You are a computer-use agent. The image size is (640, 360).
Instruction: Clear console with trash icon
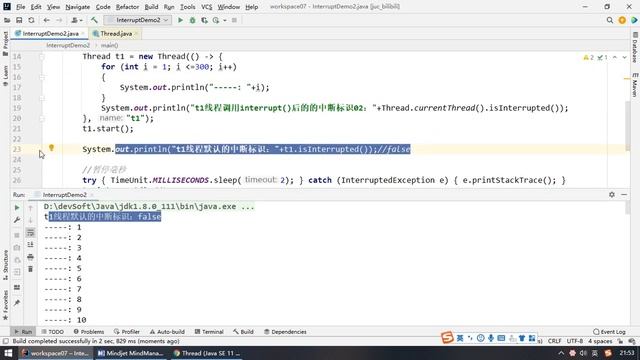point(31,269)
